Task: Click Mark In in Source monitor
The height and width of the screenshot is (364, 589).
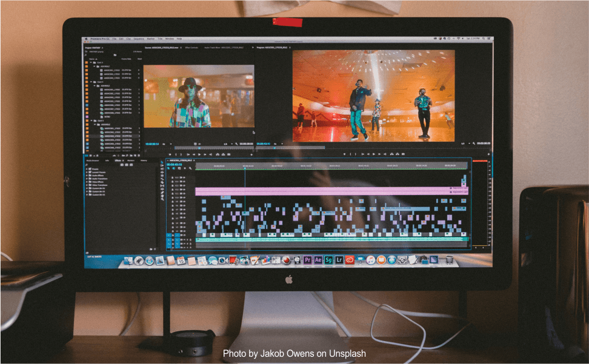Action: [176, 154]
